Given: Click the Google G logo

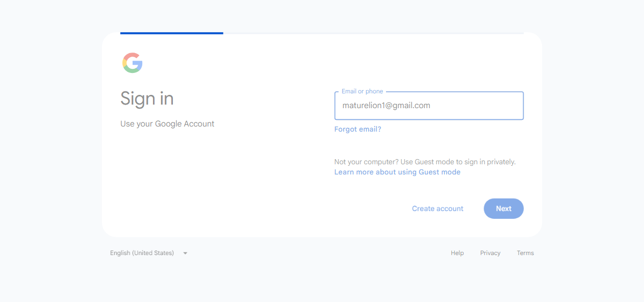Looking at the screenshot, I should pos(133,63).
